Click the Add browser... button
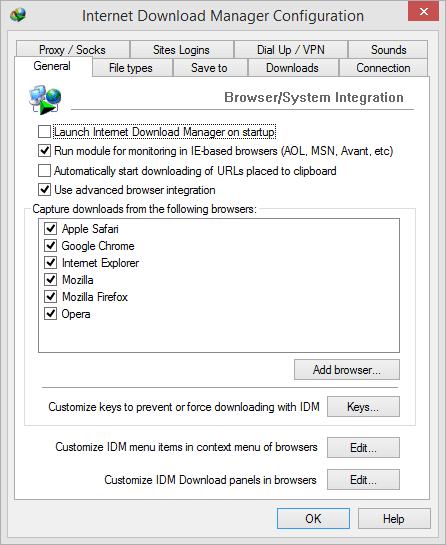 pyautogui.click(x=347, y=369)
